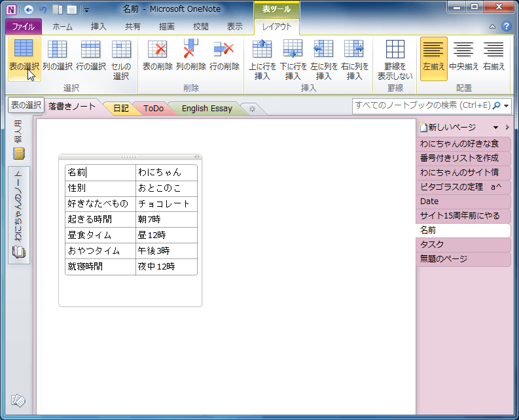Open Unfiled Notes icon at sidebar bottom

(18, 400)
